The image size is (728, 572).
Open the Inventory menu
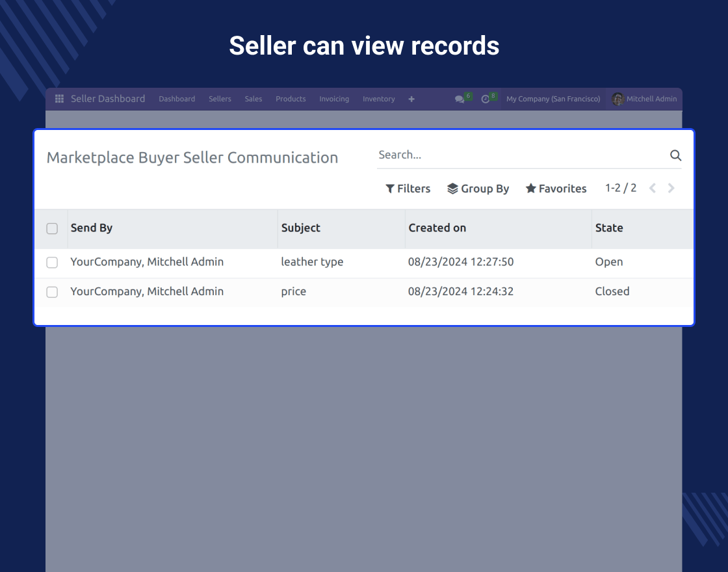(379, 99)
